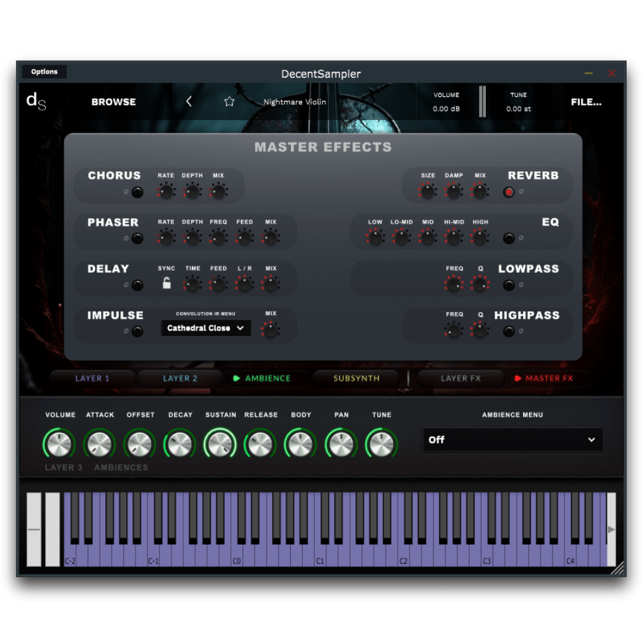Viewport: 644px width, 644px height.
Task: Click the Highpass Q knob
Action: pyautogui.click(x=480, y=330)
